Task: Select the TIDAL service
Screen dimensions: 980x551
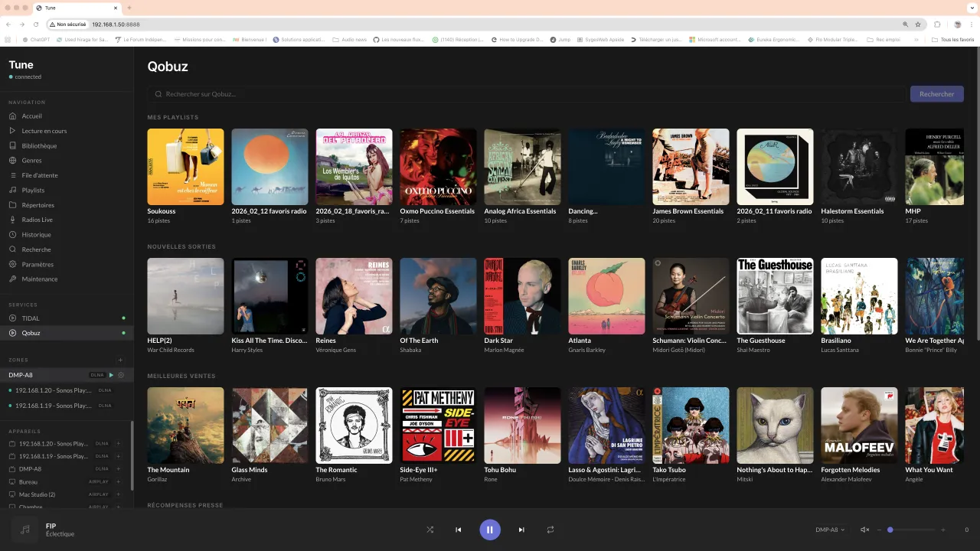Action: pyautogui.click(x=67, y=318)
